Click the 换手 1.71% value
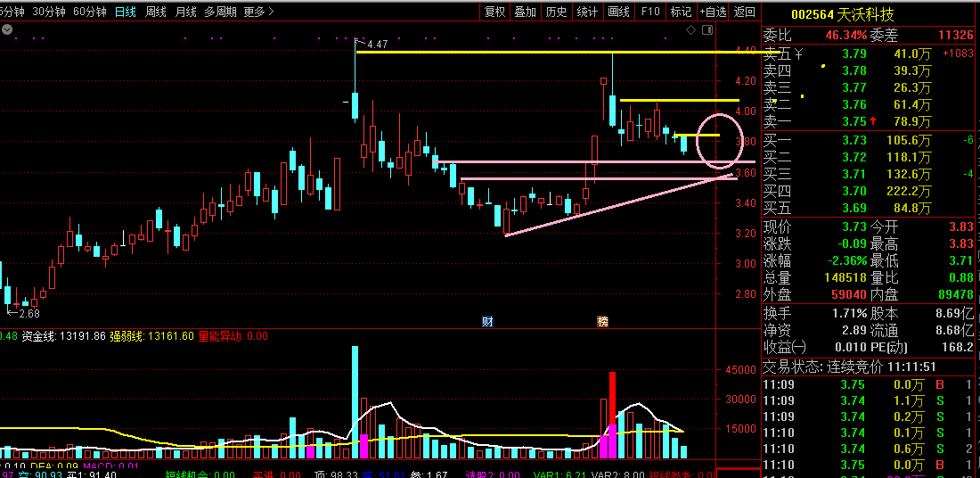This screenshot has height=478, width=980. (x=849, y=313)
